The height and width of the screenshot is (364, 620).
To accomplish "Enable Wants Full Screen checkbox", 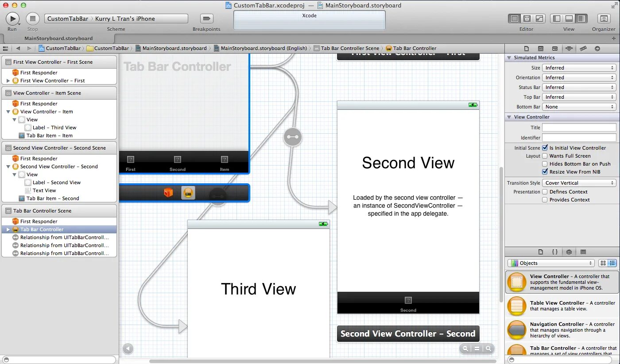I will click(x=545, y=156).
